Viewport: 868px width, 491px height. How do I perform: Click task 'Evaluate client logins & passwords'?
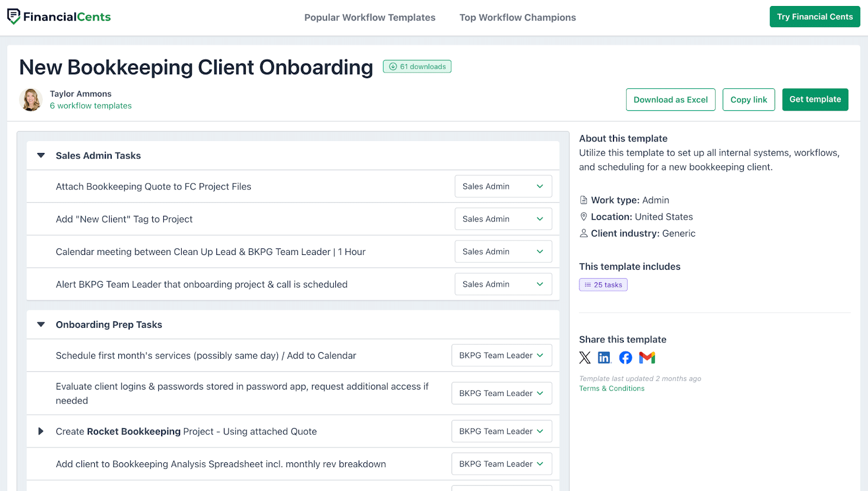(242, 393)
